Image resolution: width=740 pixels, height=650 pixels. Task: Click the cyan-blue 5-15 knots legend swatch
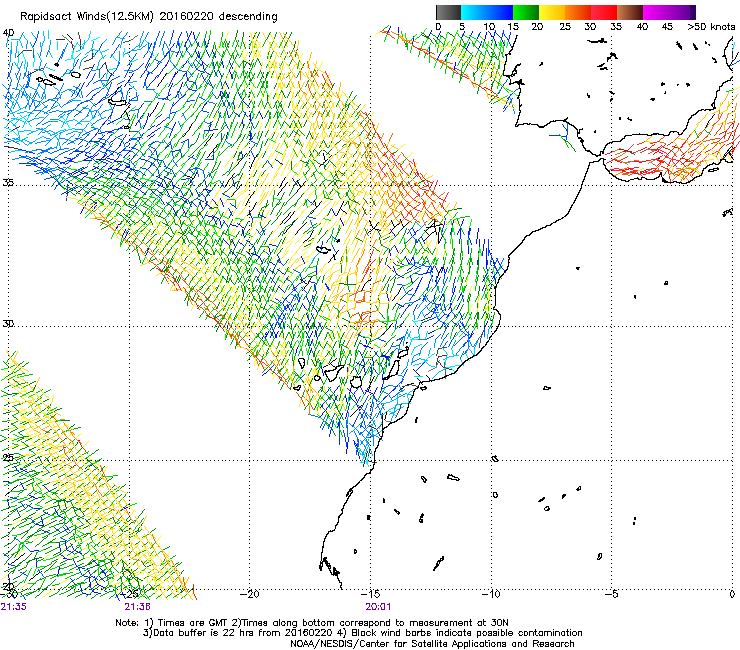[x=487, y=12]
